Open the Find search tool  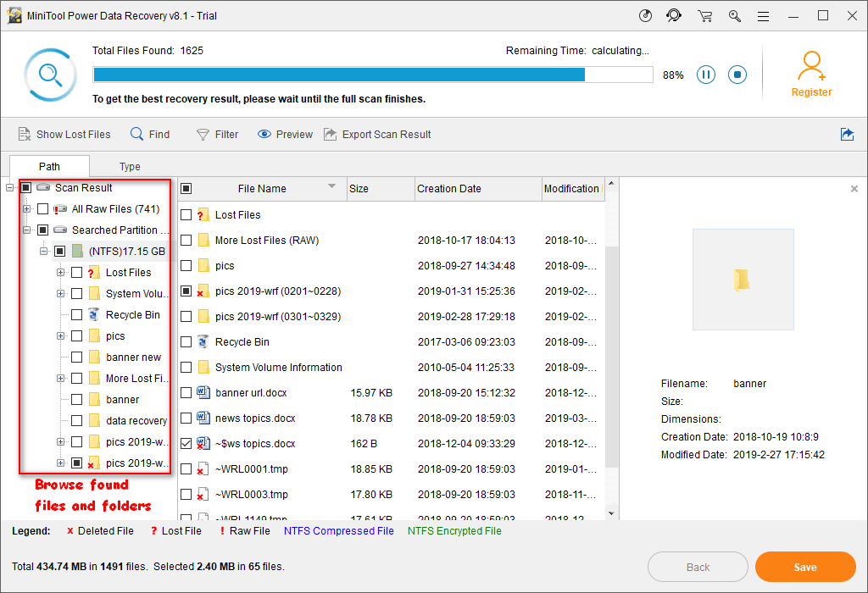pos(150,135)
